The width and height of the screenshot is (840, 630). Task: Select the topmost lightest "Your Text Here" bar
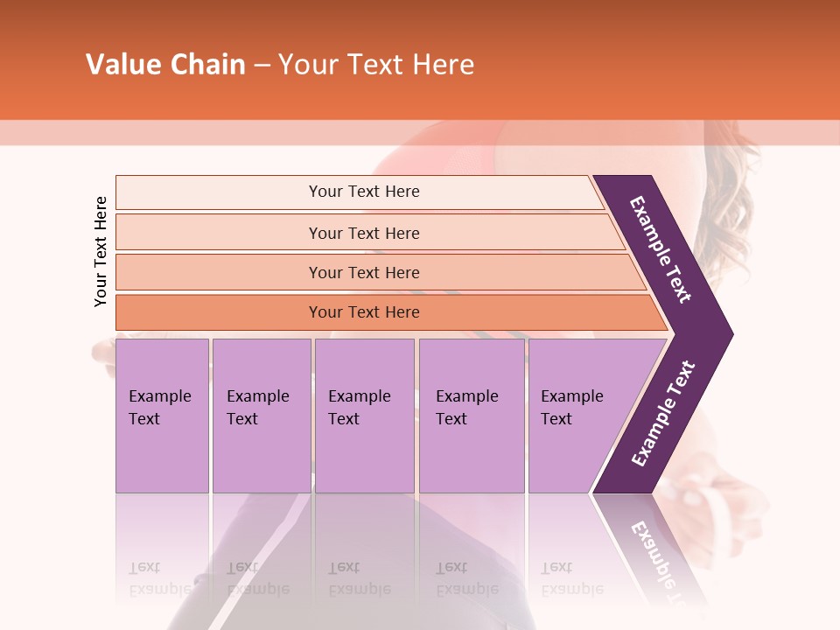pyautogui.click(x=364, y=192)
